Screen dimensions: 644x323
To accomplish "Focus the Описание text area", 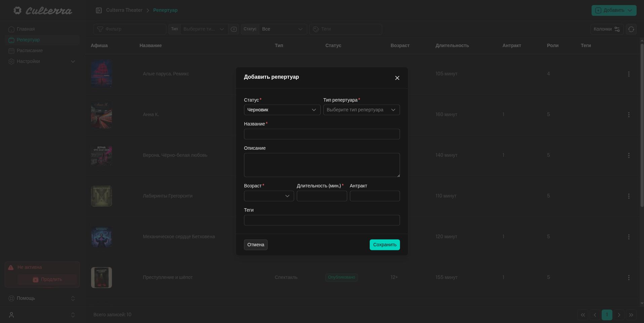I will click(321, 165).
